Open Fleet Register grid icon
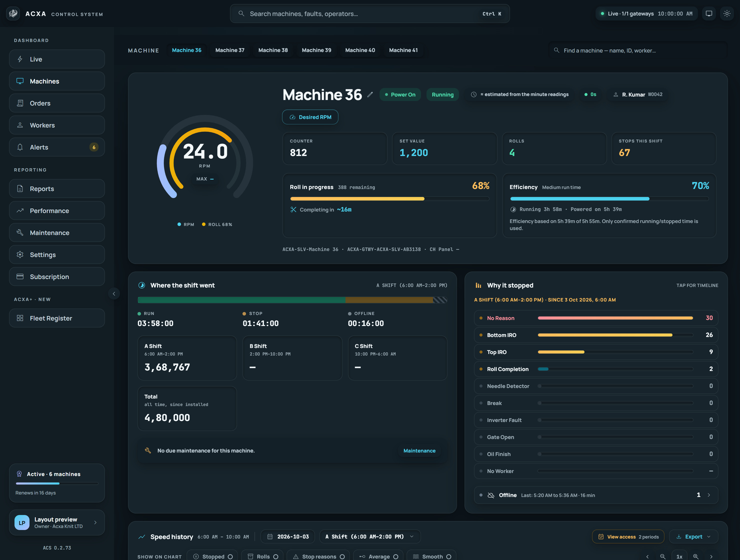 click(x=20, y=318)
